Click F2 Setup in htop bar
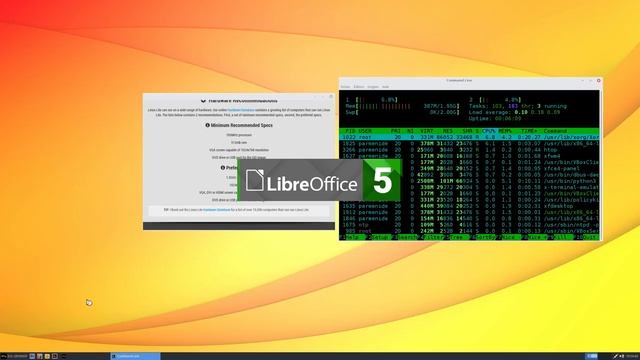The height and width of the screenshot is (360, 640). (378, 237)
